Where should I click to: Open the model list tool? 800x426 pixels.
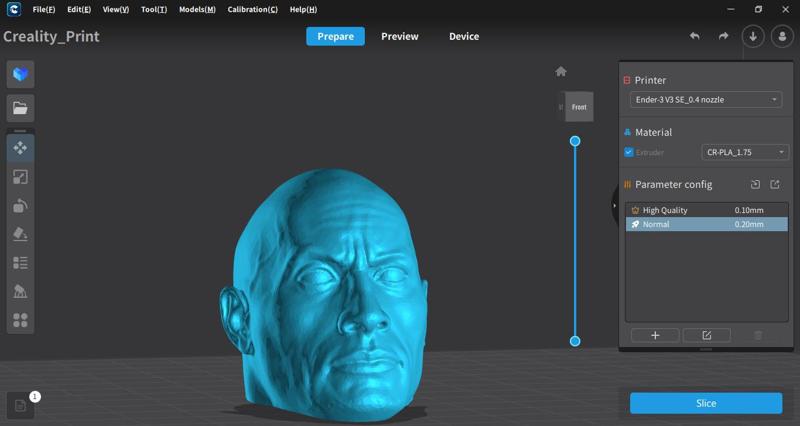tap(20, 263)
